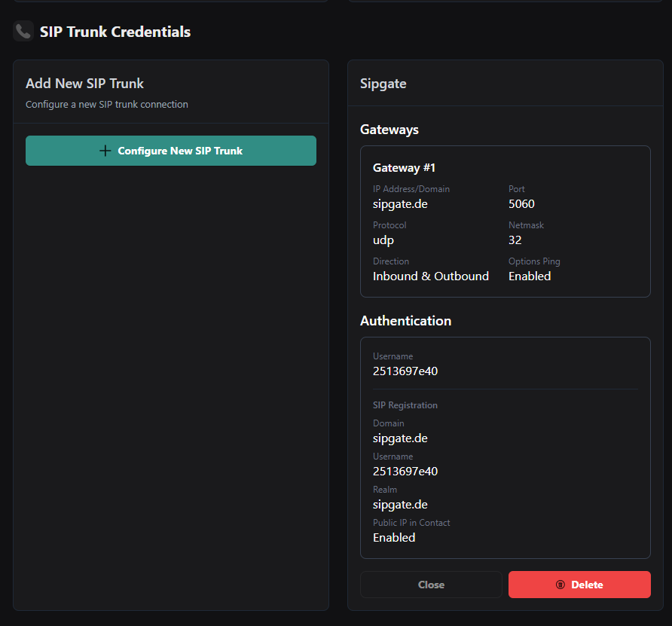Image resolution: width=672 pixels, height=626 pixels.
Task: Click the Port value 5060
Action: [521, 203]
